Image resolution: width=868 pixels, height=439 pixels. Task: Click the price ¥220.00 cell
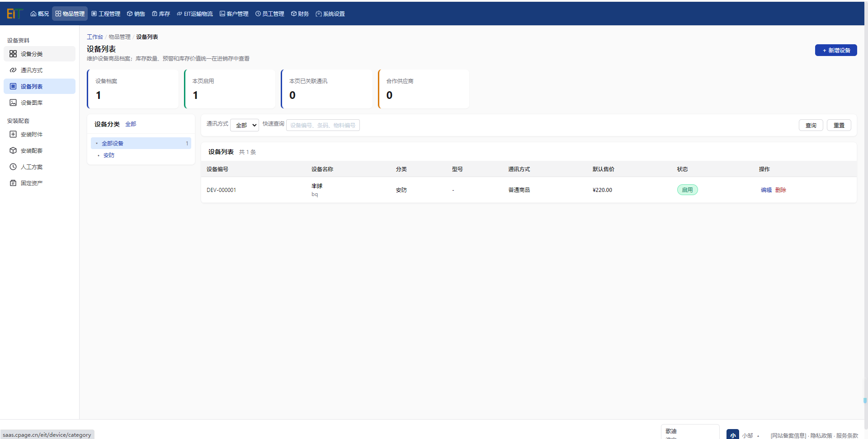pyautogui.click(x=603, y=190)
